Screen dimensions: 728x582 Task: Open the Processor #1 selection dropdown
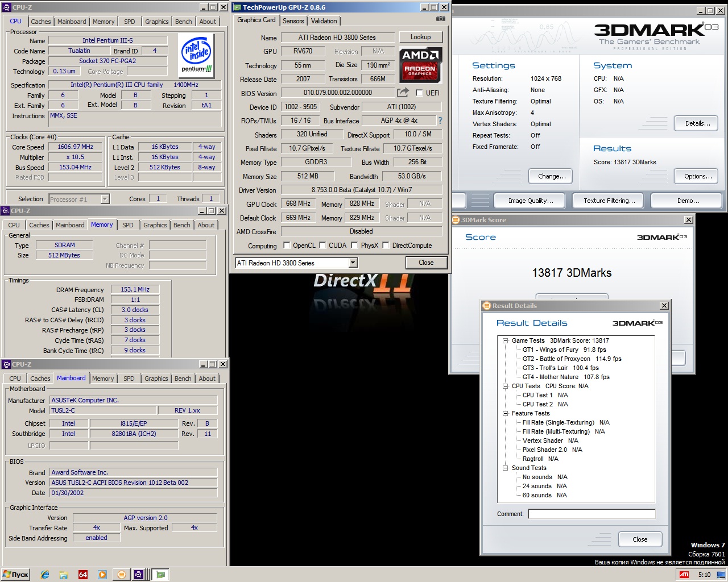[x=105, y=199]
